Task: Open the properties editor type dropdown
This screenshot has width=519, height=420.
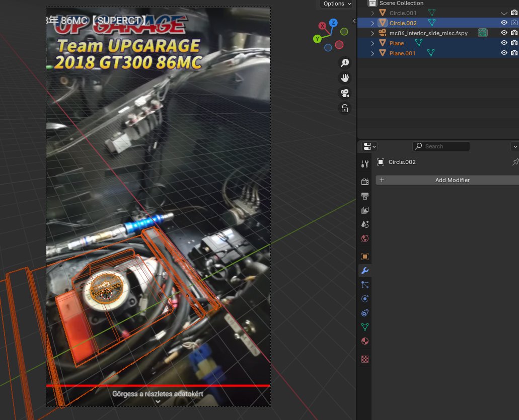Action: pos(369,146)
